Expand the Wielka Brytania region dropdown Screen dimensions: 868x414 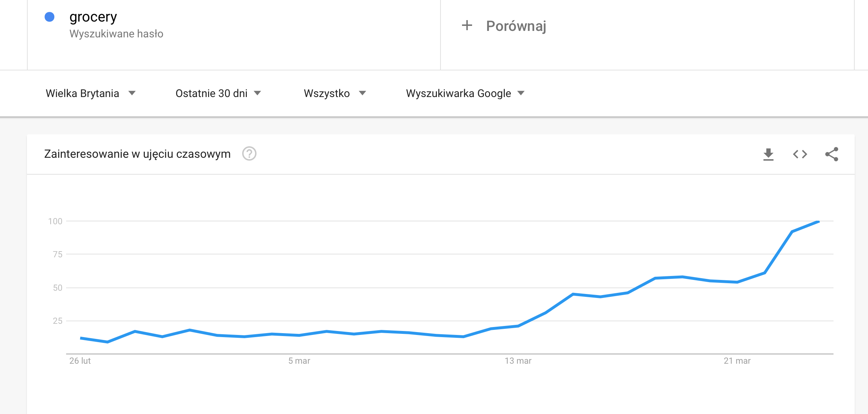click(x=91, y=93)
